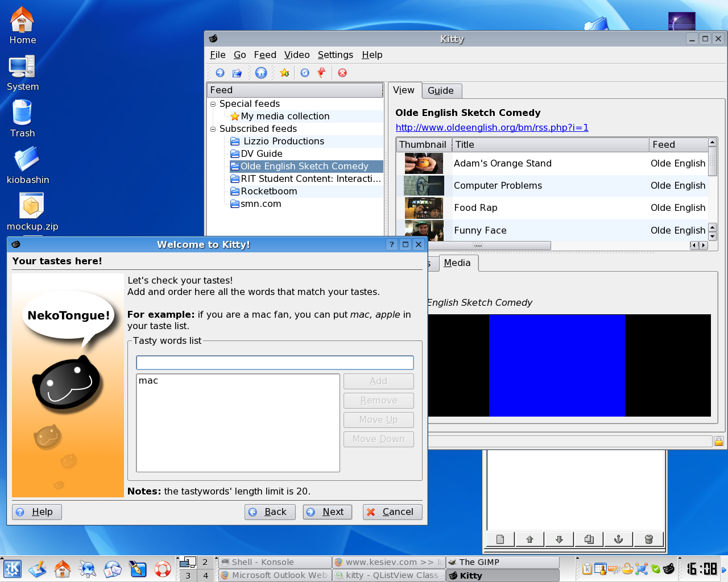Switch to The GIMP taskbar button
Viewport: 728px width, 582px height.
click(x=503, y=562)
